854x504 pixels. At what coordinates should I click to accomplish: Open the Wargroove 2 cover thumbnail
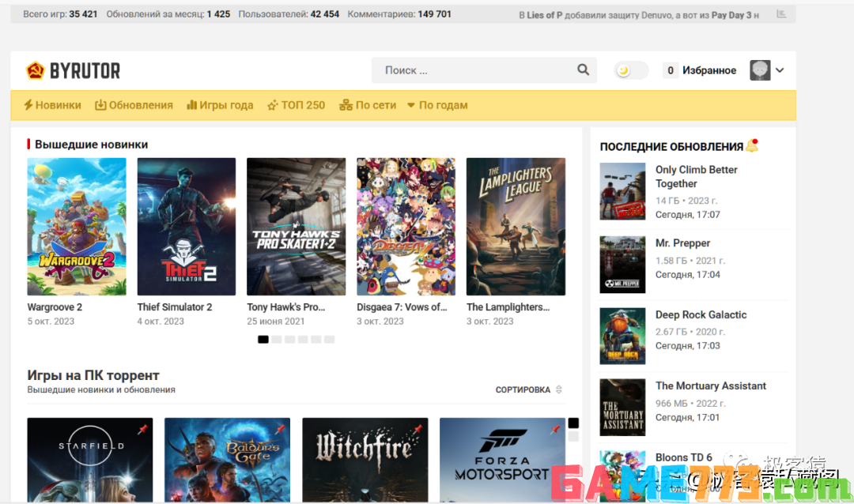77,227
